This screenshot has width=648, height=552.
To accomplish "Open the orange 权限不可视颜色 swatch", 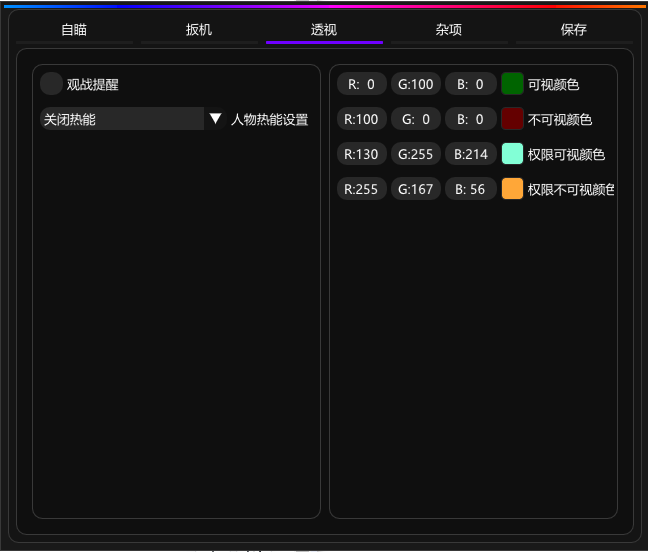I will click(512, 189).
